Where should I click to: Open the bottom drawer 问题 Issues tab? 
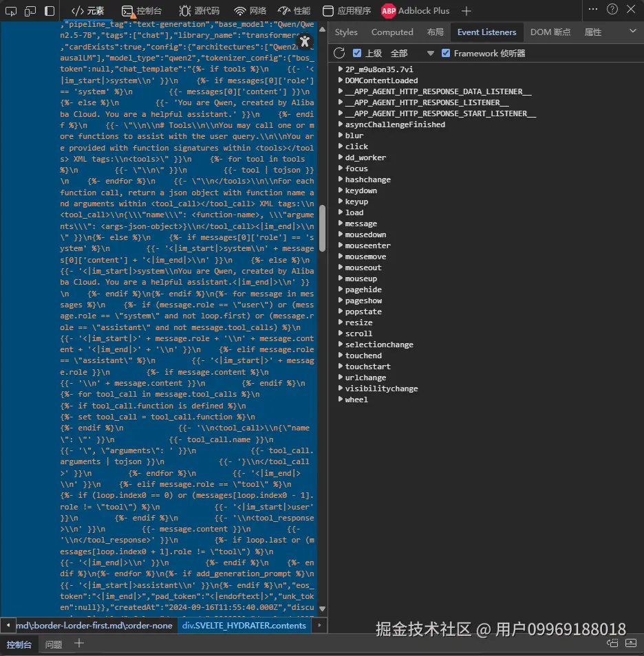(54, 644)
